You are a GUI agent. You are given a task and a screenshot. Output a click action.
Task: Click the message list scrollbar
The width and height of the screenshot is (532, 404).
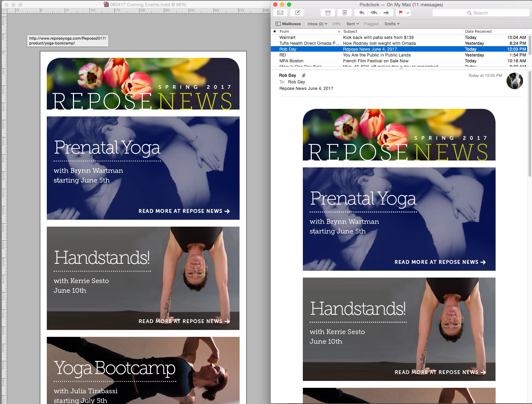click(x=530, y=44)
